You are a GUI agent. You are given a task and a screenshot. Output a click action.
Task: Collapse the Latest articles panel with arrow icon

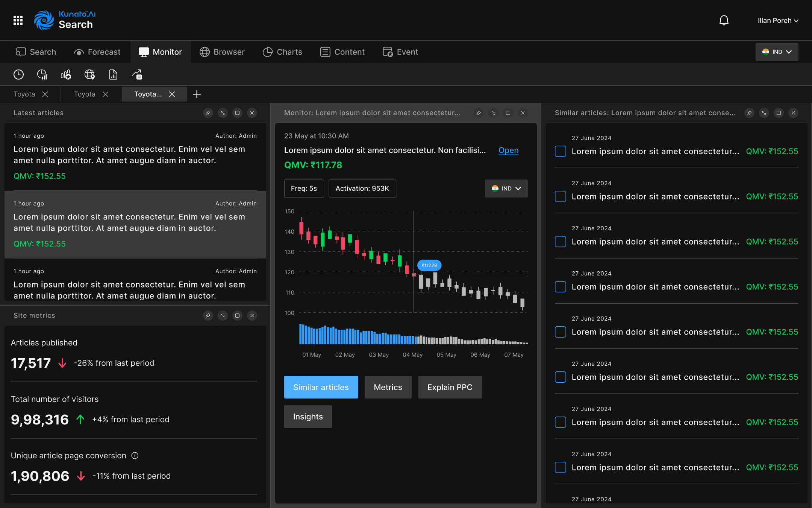coord(223,113)
